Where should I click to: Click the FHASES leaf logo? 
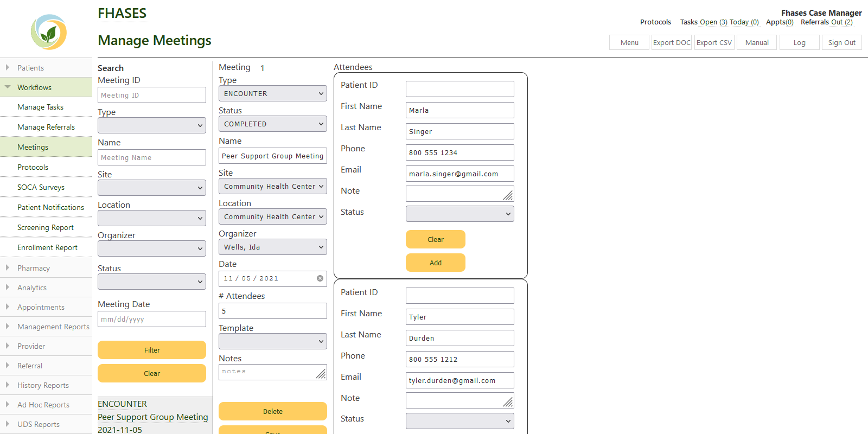tap(49, 32)
